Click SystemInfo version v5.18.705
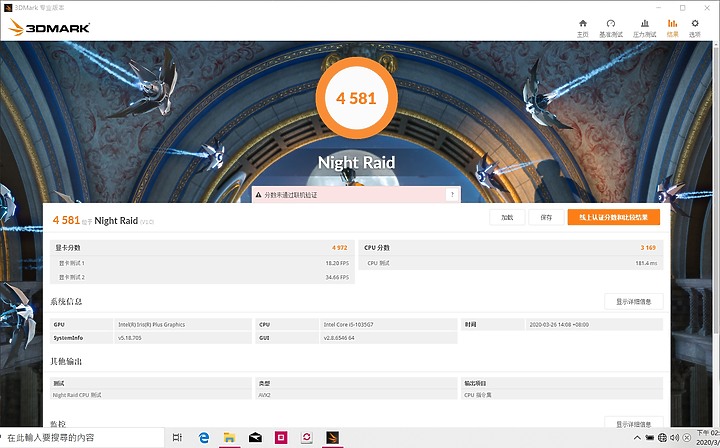The width and height of the screenshot is (720, 448). point(130,338)
